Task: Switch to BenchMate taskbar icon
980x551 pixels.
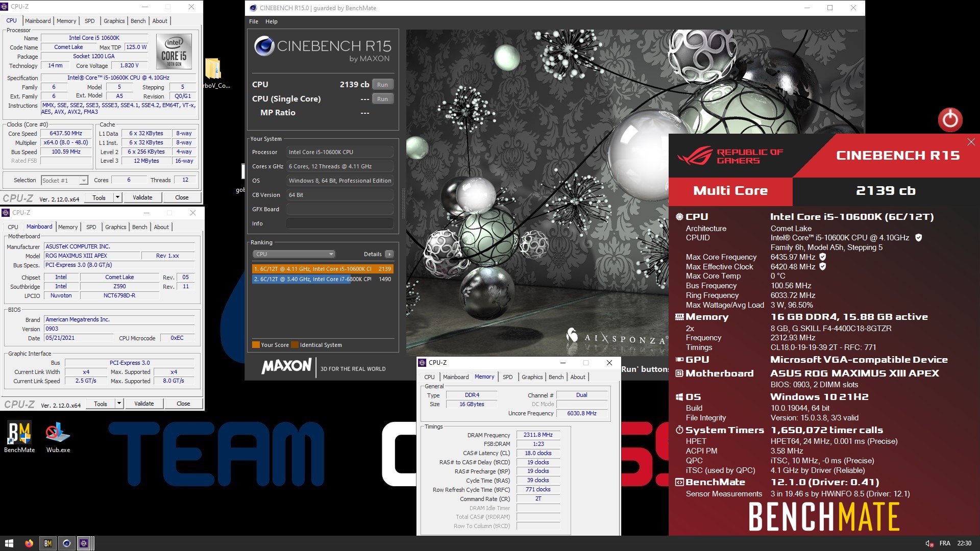Action: (x=47, y=543)
